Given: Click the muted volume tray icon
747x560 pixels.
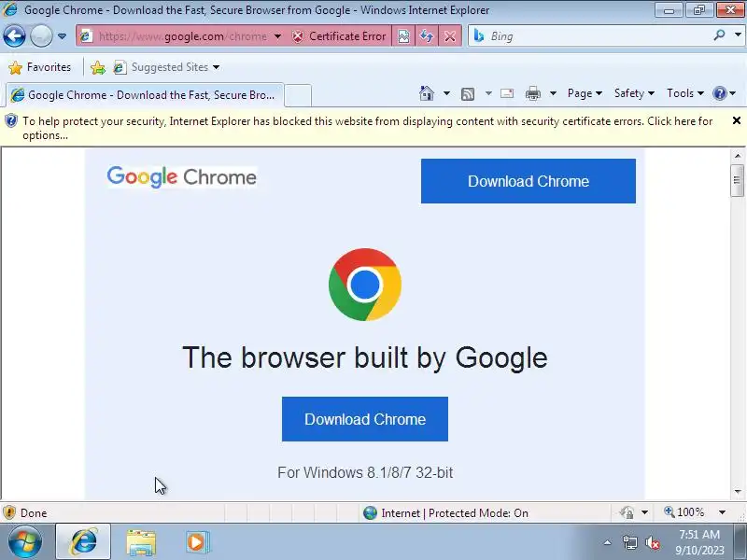Looking at the screenshot, I should [x=652, y=542].
